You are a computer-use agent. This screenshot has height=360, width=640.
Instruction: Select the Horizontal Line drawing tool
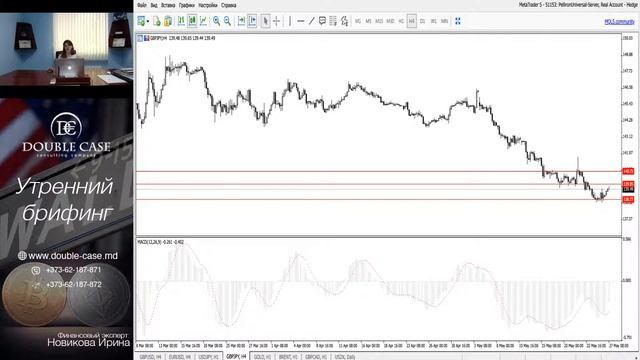[x=301, y=21]
